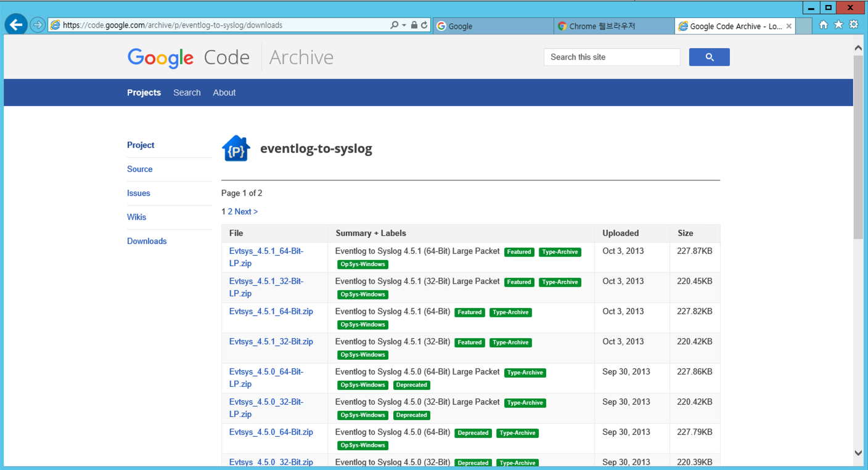Click in the Search this site field

[x=612, y=57]
